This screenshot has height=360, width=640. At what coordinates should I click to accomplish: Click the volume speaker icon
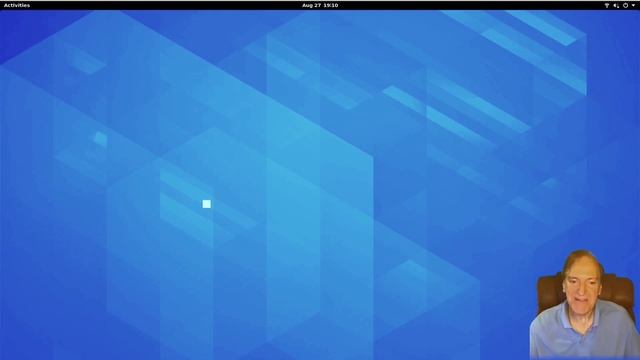pyautogui.click(x=616, y=5)
